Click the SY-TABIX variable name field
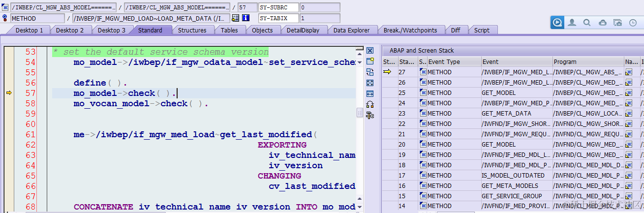 [278, 18]
